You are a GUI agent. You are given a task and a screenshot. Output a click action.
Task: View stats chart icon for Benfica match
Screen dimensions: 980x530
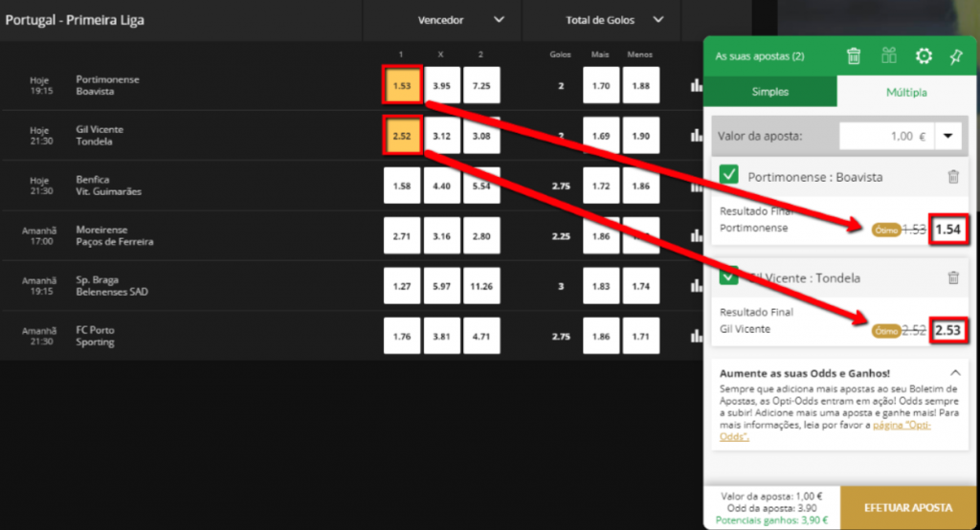pyautogui.click(x=695, y=186)
